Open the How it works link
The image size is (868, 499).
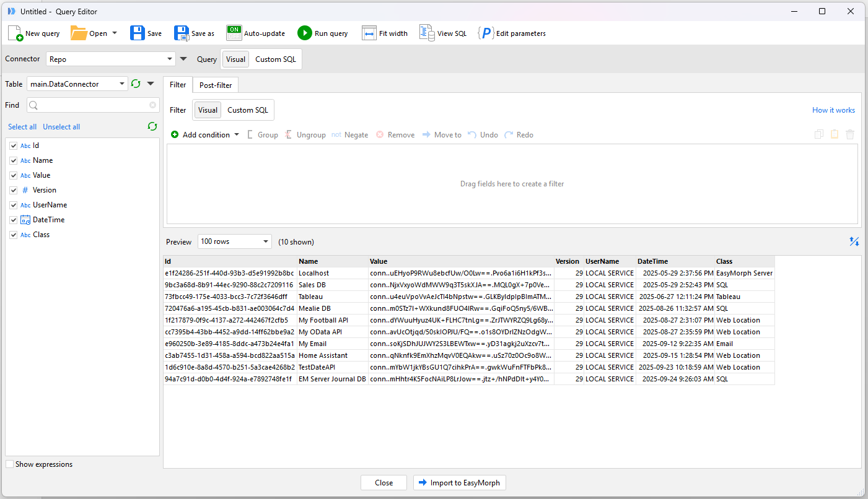tap(833, 110)
